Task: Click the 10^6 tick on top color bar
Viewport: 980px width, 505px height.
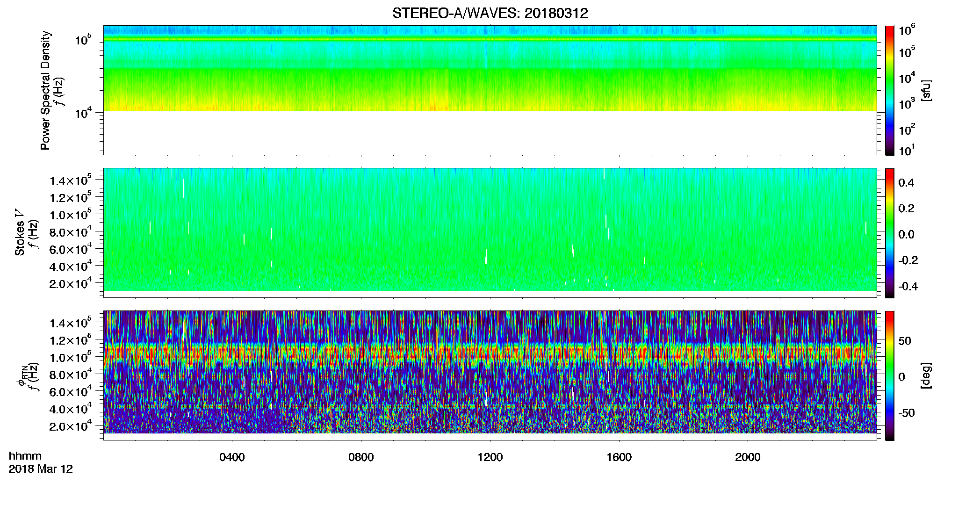Action: 907,30
